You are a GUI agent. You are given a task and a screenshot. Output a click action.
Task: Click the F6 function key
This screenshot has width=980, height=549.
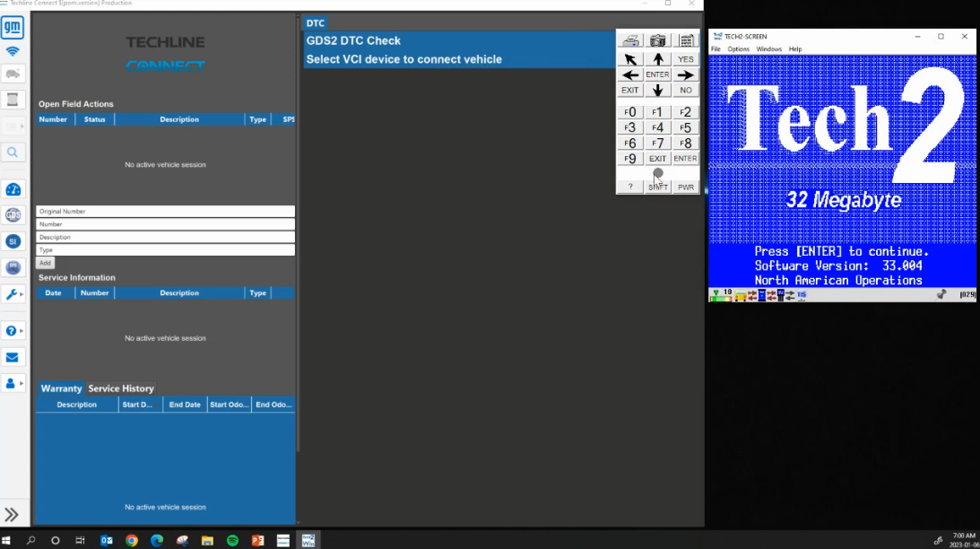(x=630, y=144)
